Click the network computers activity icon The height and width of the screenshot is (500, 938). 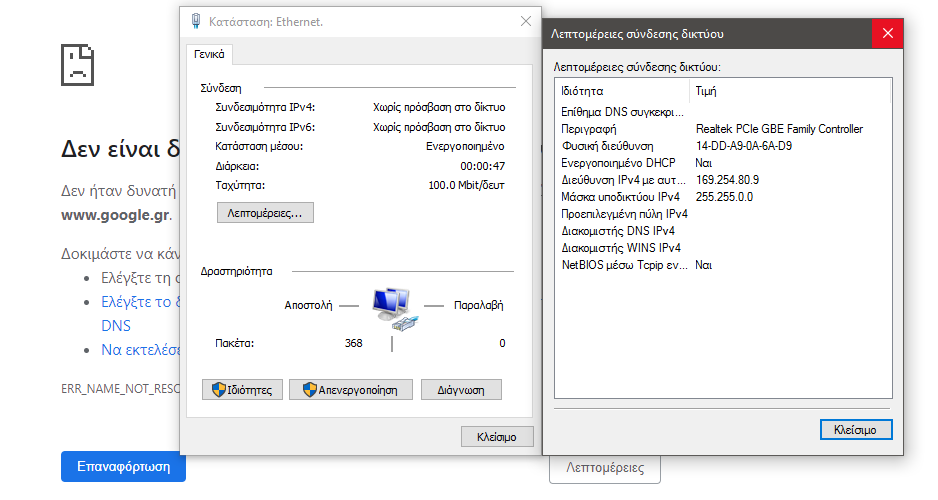[395, 308]
